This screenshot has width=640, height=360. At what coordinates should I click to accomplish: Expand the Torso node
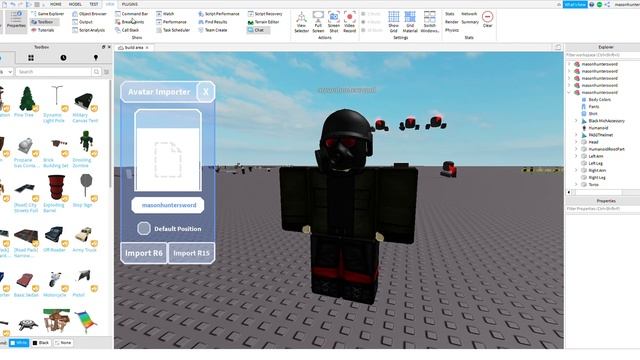pos(576,184)
